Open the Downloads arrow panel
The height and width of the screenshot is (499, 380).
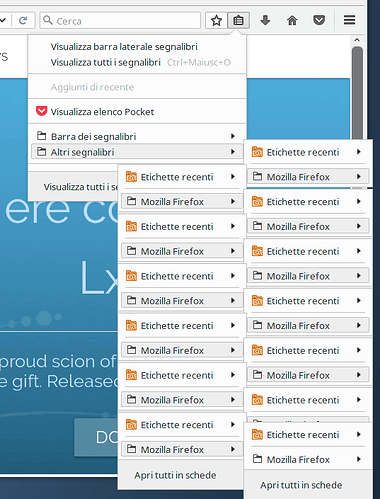click(x=265, y=20)
